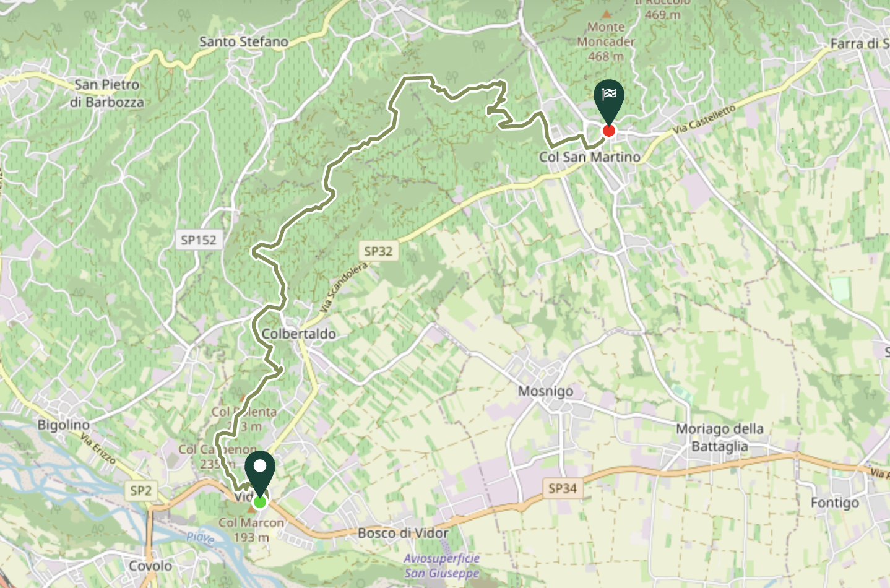
Task: Click the Fontigo town label
Action: pyautogui.click(x=835, y=503)
